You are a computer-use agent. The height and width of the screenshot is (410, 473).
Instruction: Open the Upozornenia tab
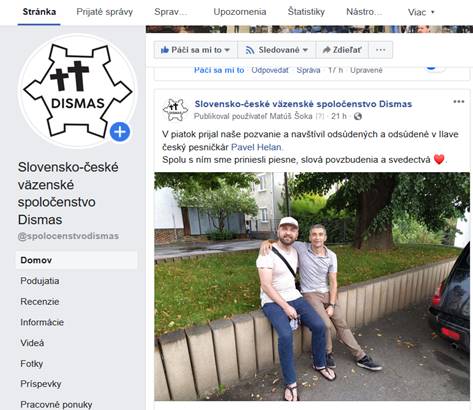point(240,12)
